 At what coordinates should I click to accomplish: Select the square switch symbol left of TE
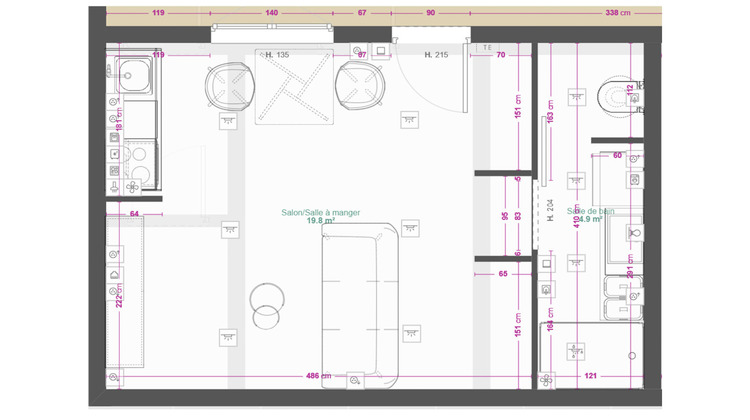381,50
